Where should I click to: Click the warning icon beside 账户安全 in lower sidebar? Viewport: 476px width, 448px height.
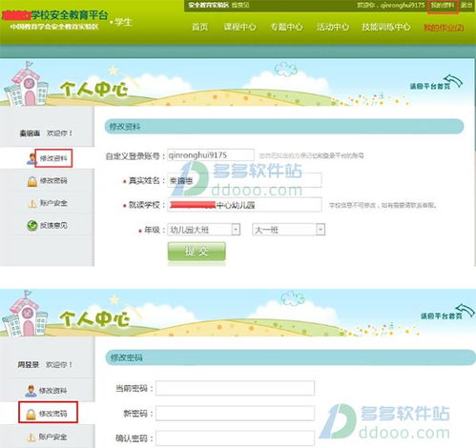pos(31,438)
